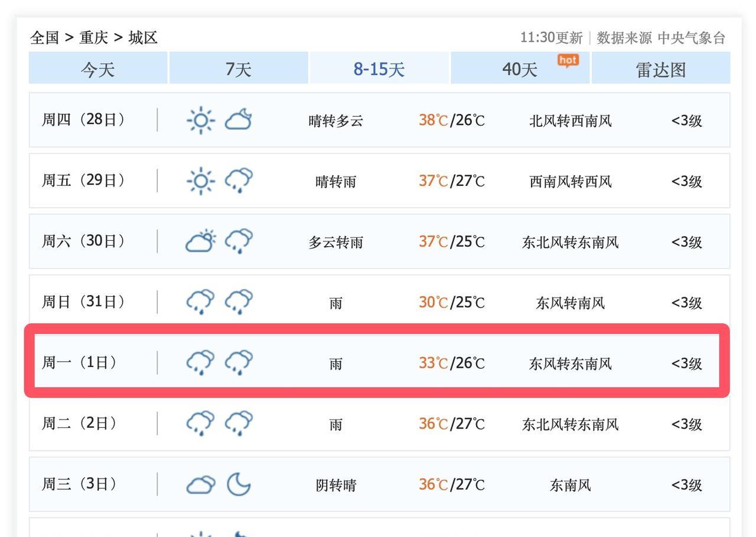Open the 40天 forecast tab
This screenshot has width=756, height=537.
[x=520, y=69]
